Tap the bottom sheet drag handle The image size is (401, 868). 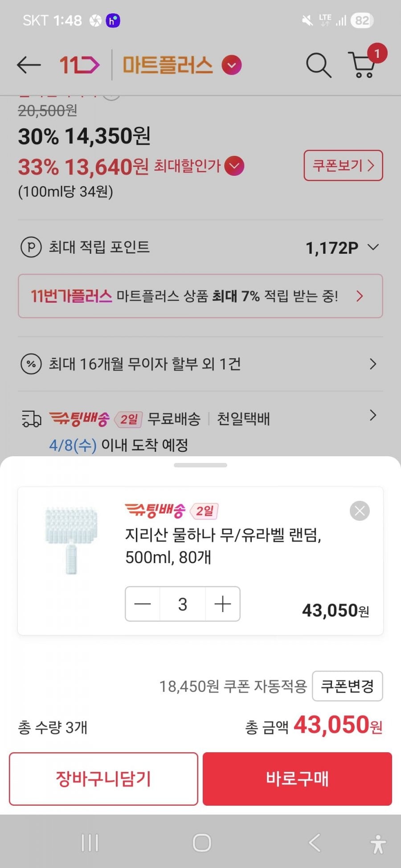pos(200,465)
